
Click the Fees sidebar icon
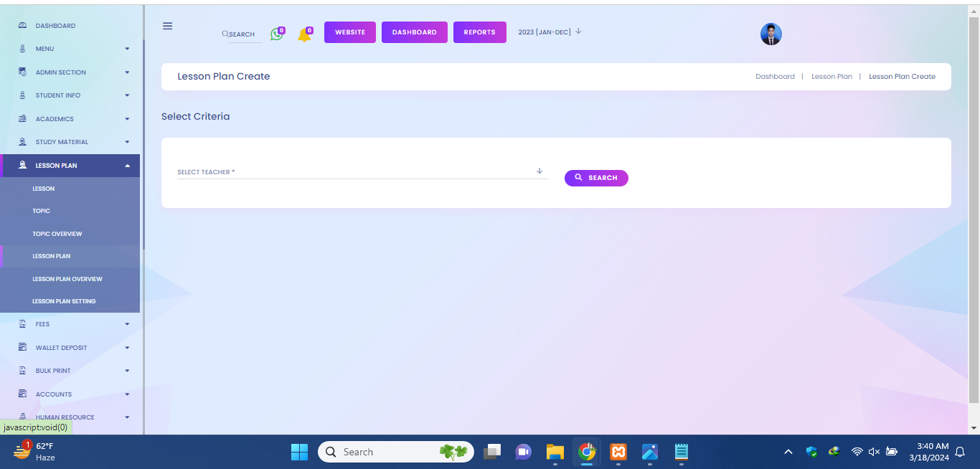(22, 324)
